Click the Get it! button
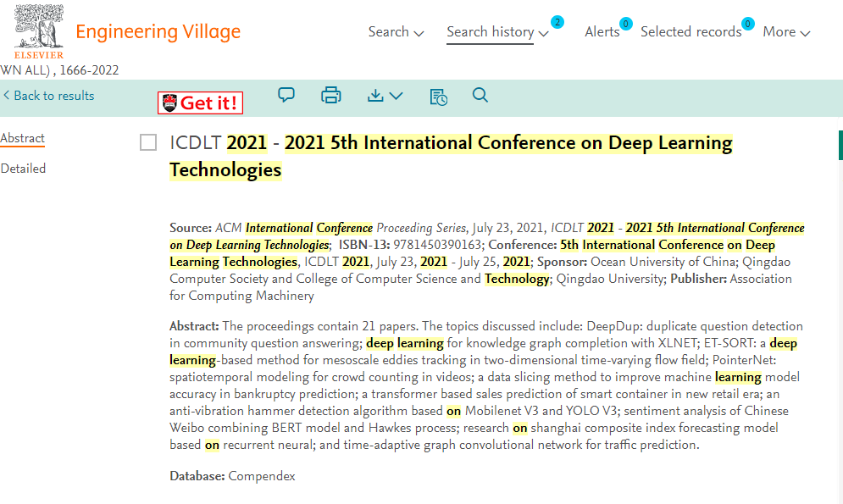The image size is (843, 504). point(200,102)
